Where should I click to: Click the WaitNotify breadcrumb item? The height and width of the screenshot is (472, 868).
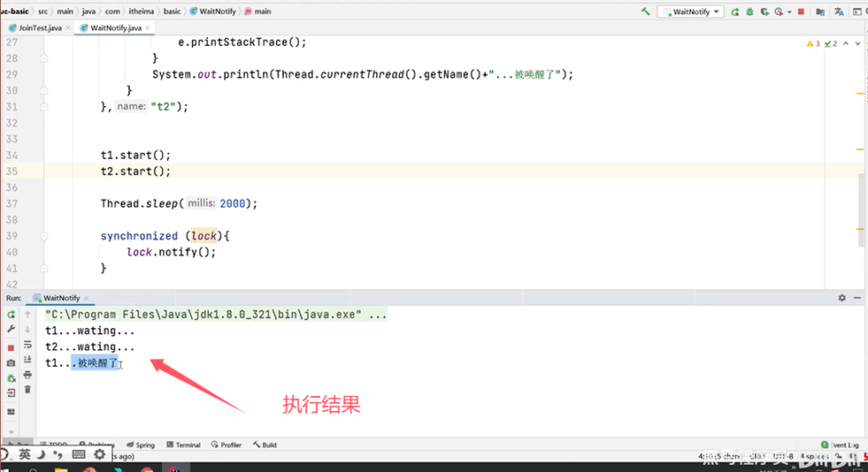[213, 11]
